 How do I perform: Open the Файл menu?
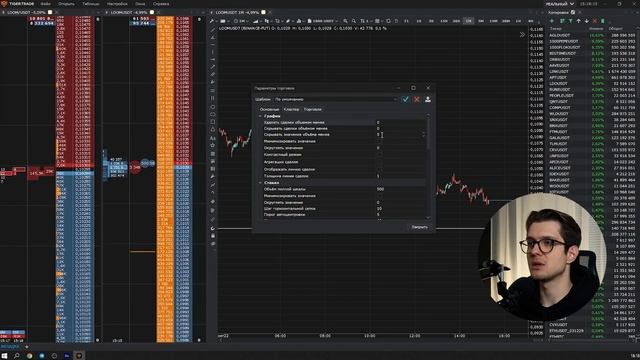tap(45, 4)
